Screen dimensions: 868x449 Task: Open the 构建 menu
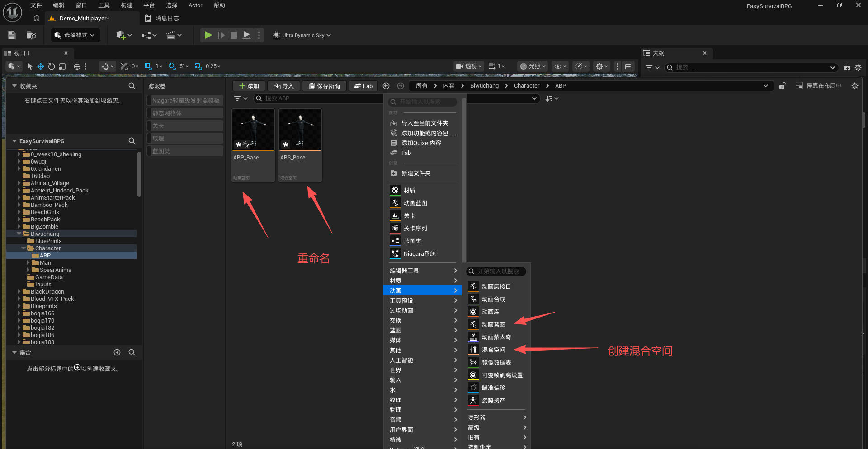click(x=127, y=5)
